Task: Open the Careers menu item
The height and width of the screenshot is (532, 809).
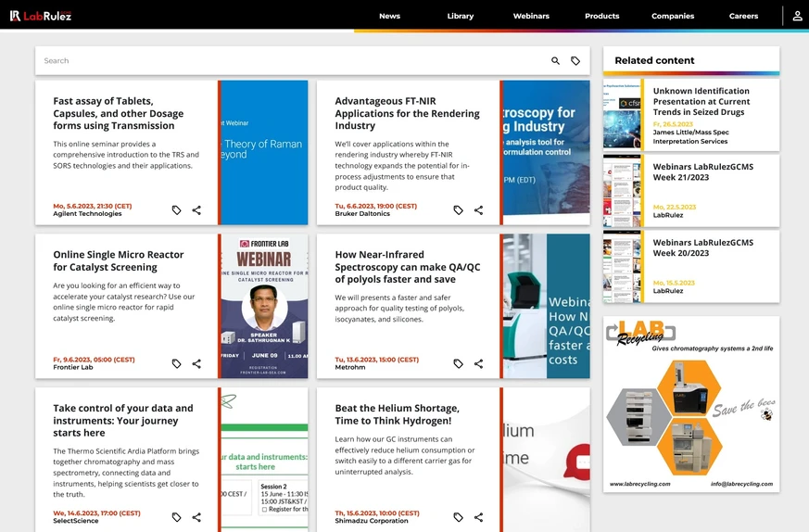Action: coord(743,16)
